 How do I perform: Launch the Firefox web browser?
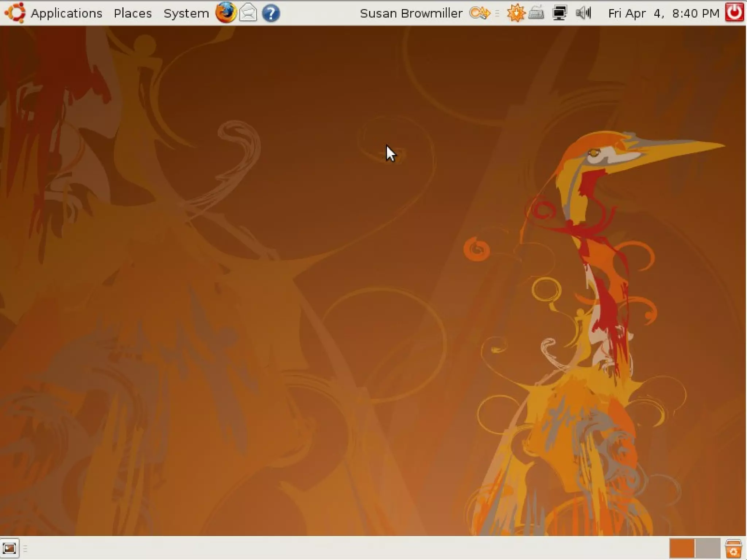[x=225, y=12]
